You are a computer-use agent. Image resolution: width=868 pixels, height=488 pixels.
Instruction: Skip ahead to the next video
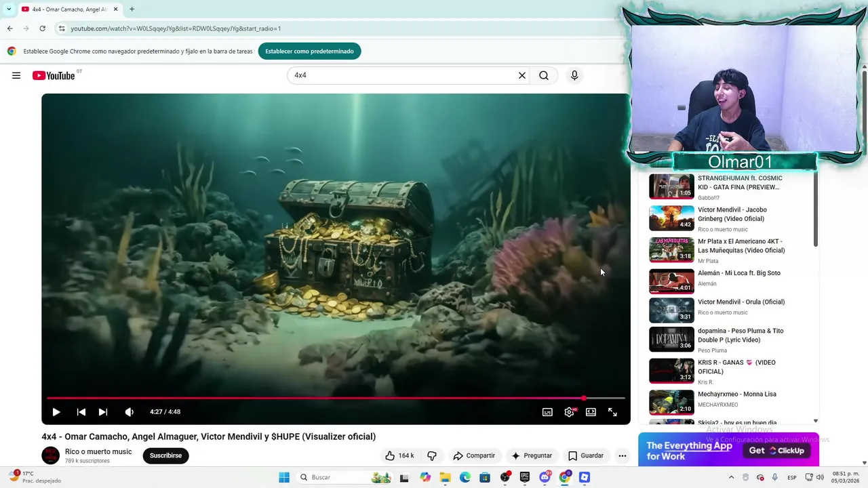103,412
